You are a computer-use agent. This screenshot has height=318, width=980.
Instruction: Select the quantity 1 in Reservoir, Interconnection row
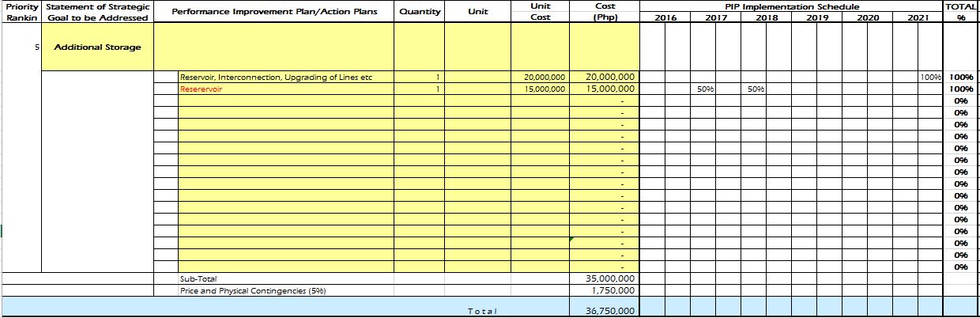(x=420, y=77)
